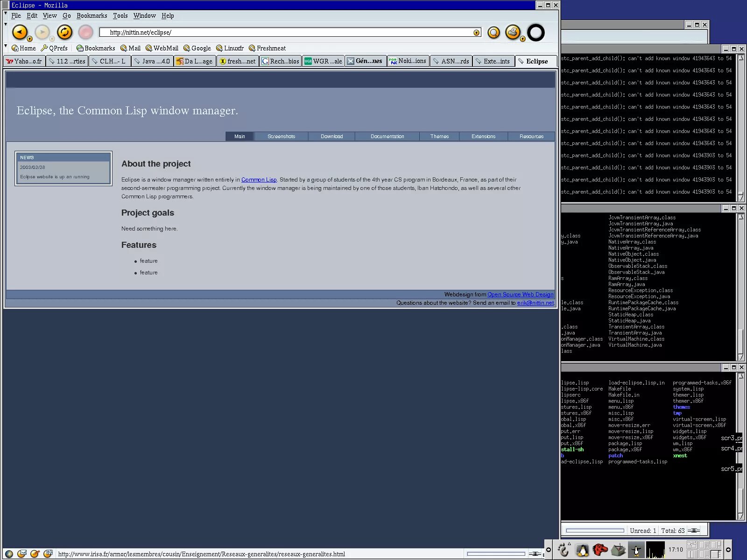Open the Mail bookmark
Image resolution: width=747 pixels, height=560 pixels.
click(130, 48)
